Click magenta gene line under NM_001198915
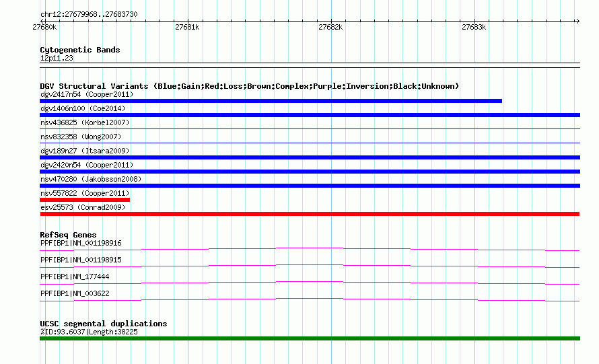Viewport: 599px width, 364px height. 310,266
